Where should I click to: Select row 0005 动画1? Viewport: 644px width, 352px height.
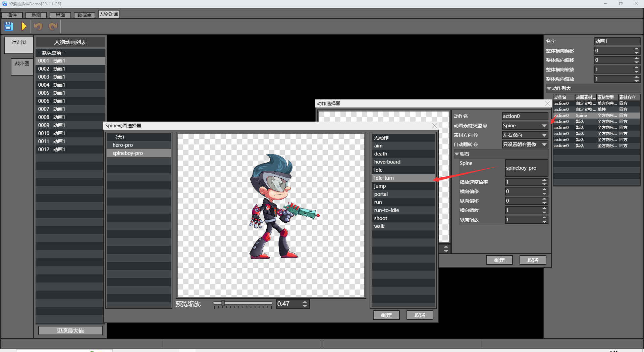coord(70,93)
